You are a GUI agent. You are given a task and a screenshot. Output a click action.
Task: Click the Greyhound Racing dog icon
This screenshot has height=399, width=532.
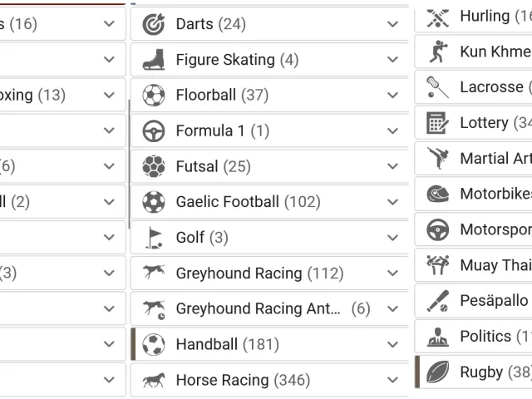[x=154, y=272]
